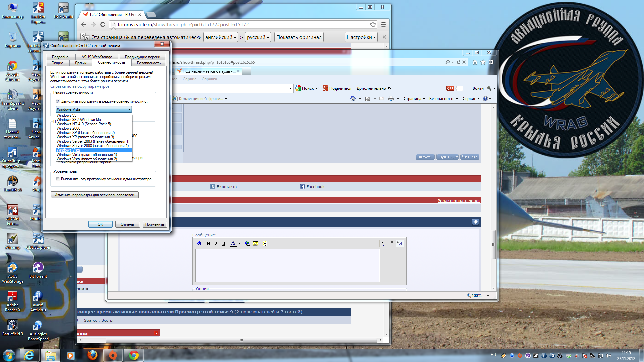The width and height of the screenshot is (644, 362).
Task: Click the Google +1 button in the toolbar
Action: [450, 88]
